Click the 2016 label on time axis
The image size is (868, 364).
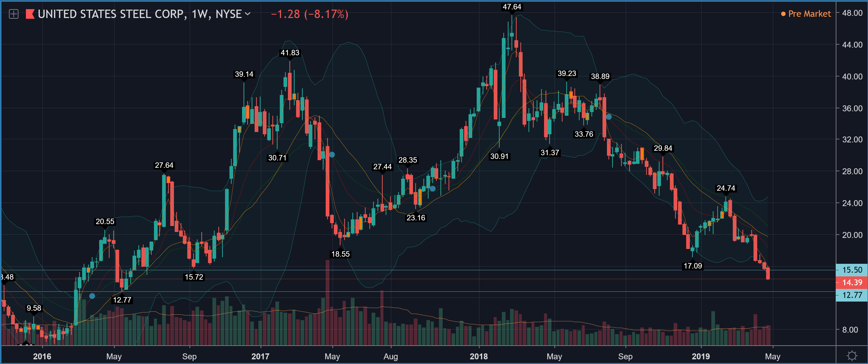[42, 357]
